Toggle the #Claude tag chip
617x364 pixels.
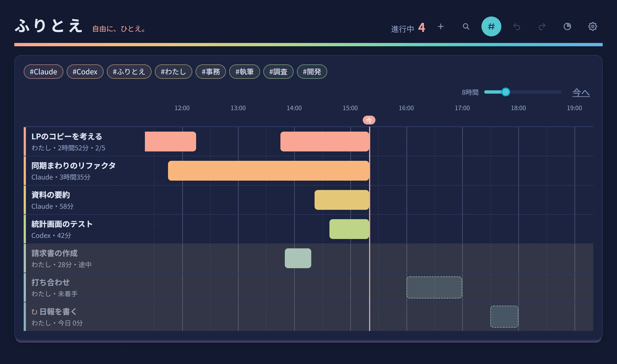44,72
